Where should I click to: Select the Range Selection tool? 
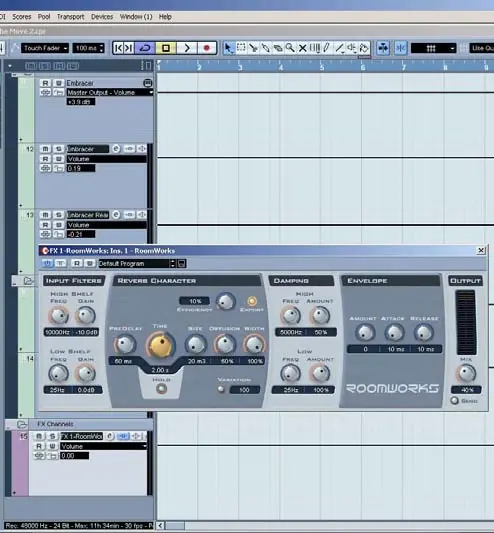(x=241, y=48)
